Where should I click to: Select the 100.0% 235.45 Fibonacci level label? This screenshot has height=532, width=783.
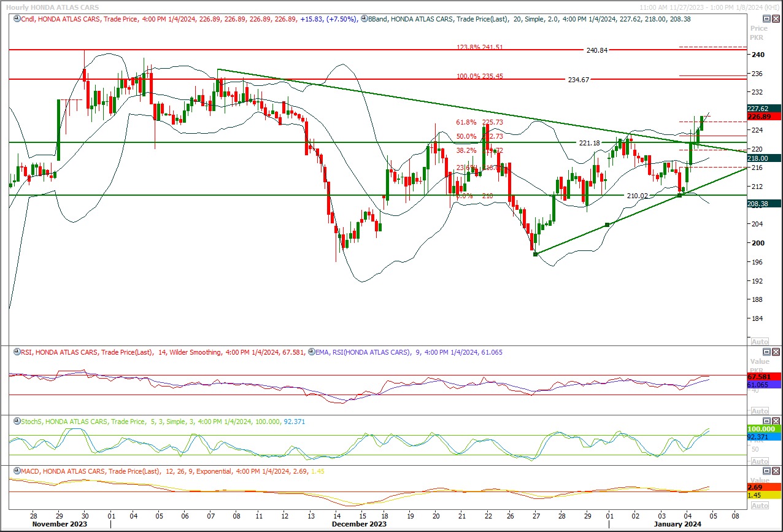pyautogui.click(x=480, y=76)
